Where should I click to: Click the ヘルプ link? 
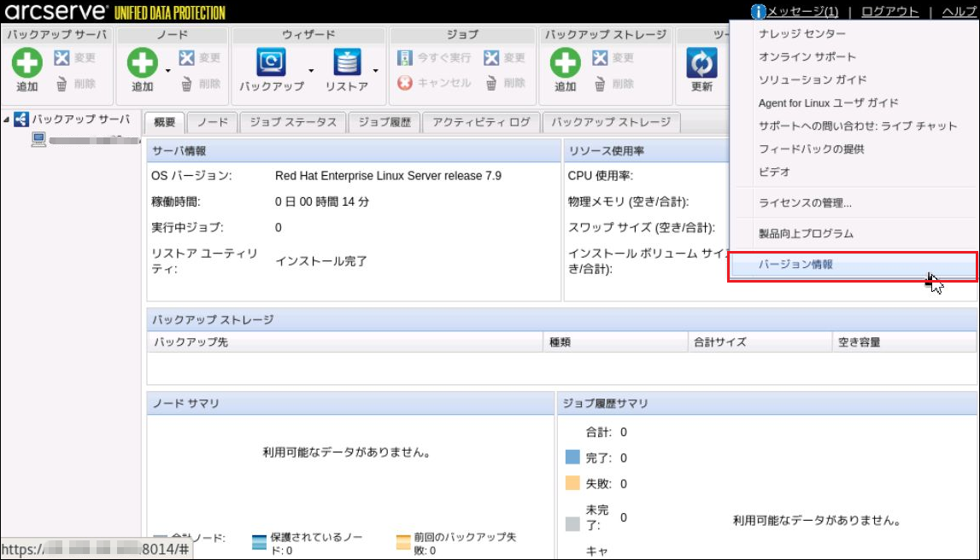click(x=959, y=12)
